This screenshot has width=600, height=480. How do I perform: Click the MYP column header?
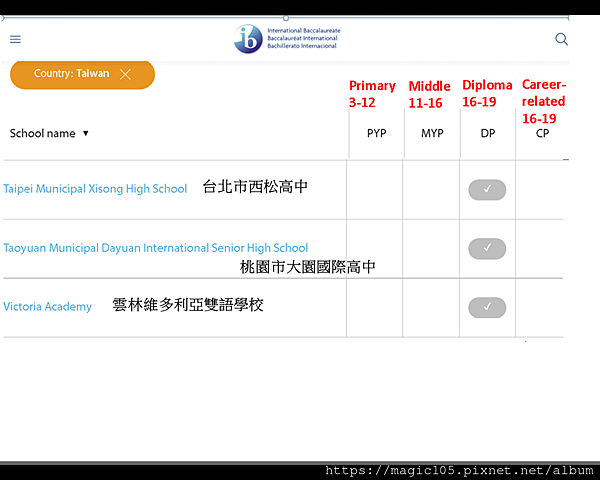pos(432,133)
